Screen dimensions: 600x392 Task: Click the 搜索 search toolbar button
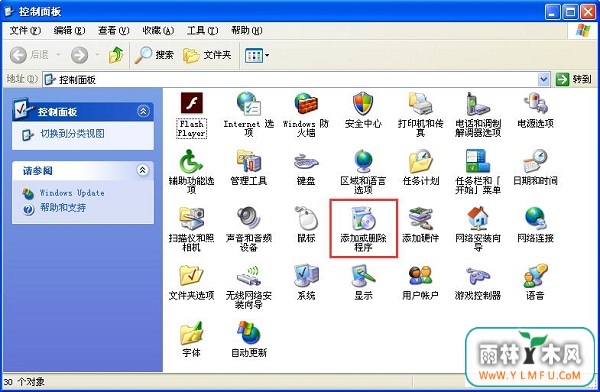click(155, 55)
